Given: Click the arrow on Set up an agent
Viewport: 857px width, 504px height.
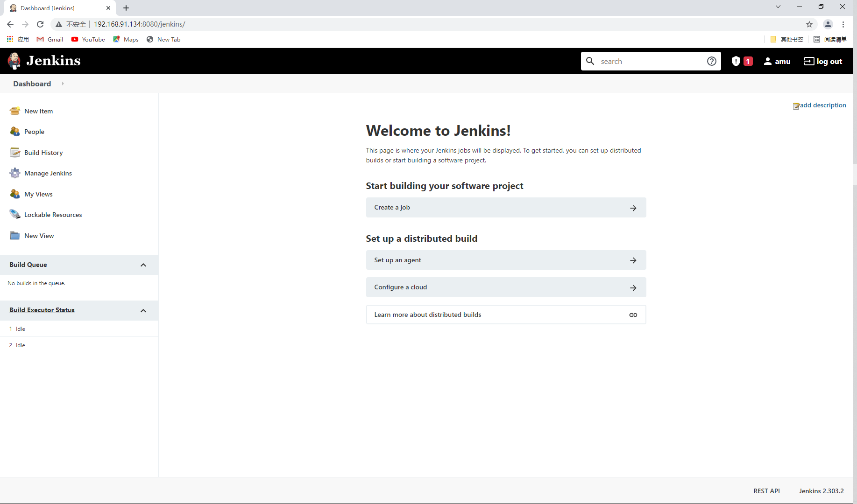Looking at the screenshot, I should click(633, 260).
